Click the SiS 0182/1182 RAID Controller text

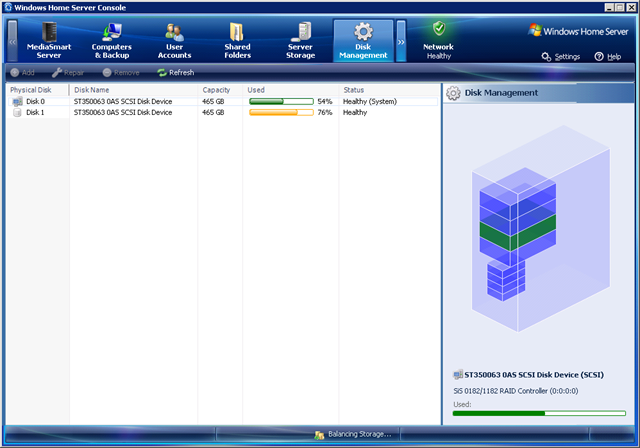pos(516,391)
